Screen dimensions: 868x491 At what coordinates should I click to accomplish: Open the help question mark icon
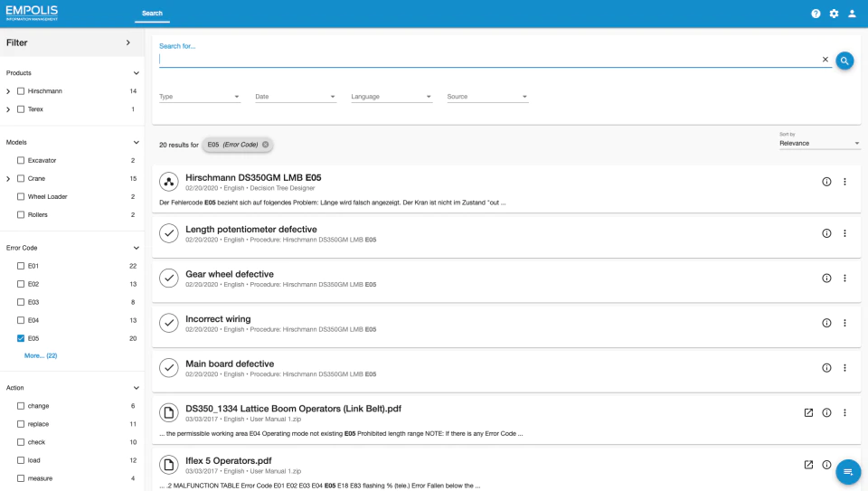point(816,14)
